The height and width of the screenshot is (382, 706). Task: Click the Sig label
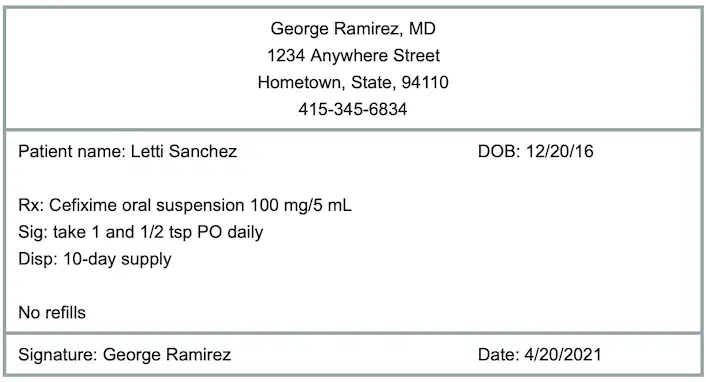(33, 232)
